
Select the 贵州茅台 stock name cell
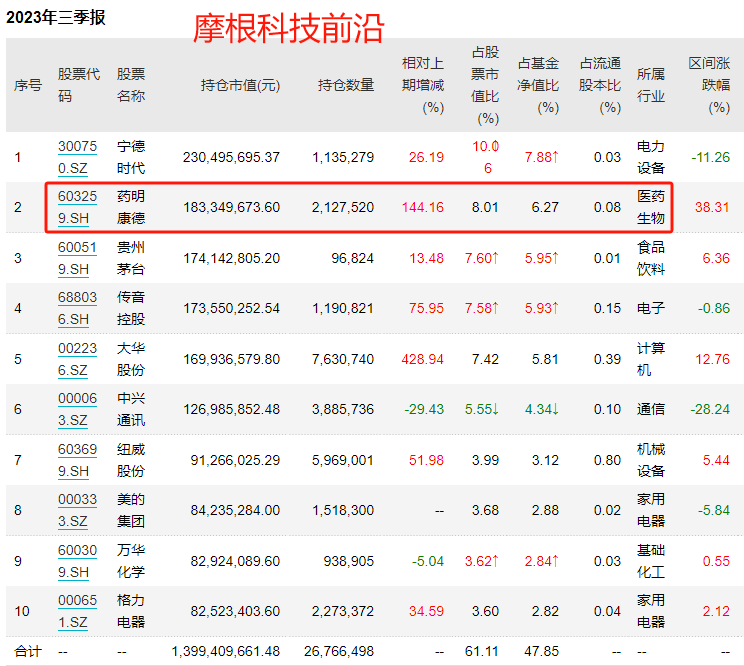pyautogui.click(x=131, y=258)
